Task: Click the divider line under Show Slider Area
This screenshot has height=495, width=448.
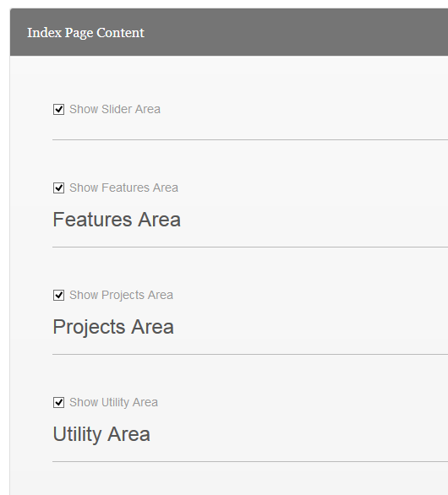Action: [x=250, y=139]
